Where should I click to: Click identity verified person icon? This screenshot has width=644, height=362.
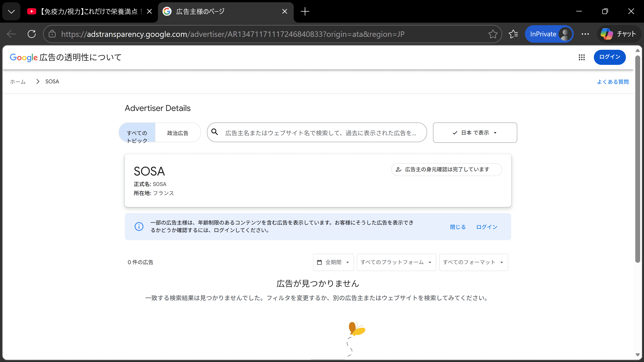click(x=398, y=169)
